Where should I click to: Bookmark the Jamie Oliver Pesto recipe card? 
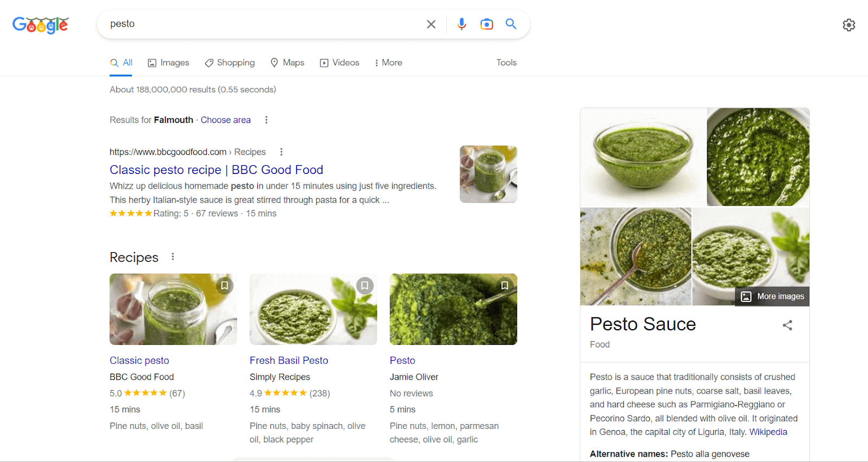[x=505, y=285]
